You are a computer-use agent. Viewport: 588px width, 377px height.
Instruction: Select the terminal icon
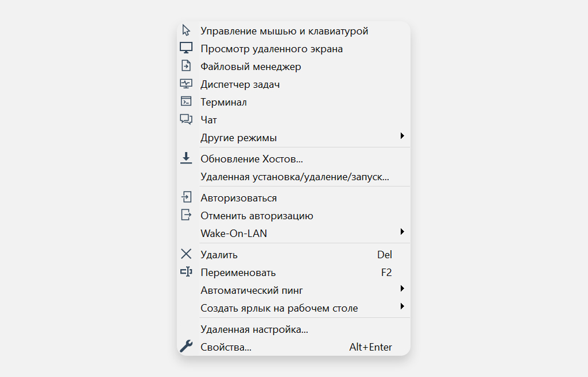(x=186, y=102)
